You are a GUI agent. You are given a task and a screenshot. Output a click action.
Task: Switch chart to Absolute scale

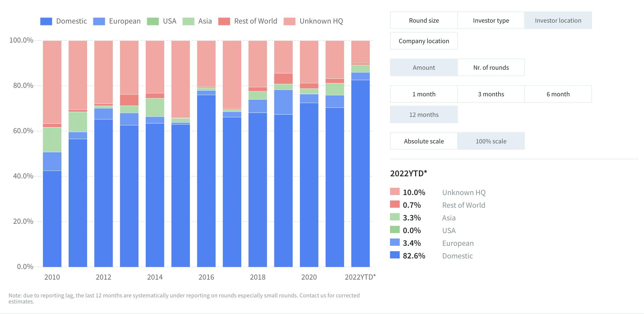[x=424, y=141]
